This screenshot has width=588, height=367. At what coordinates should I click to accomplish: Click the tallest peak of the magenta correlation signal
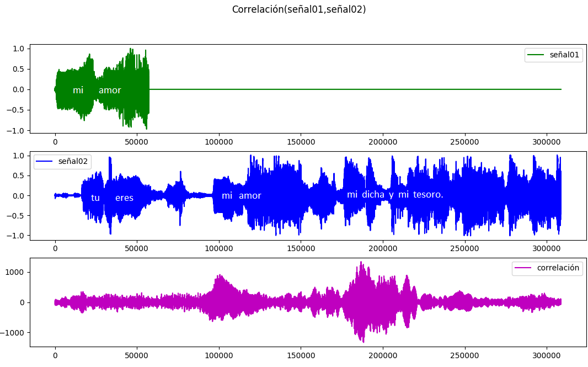coord(361,263)
